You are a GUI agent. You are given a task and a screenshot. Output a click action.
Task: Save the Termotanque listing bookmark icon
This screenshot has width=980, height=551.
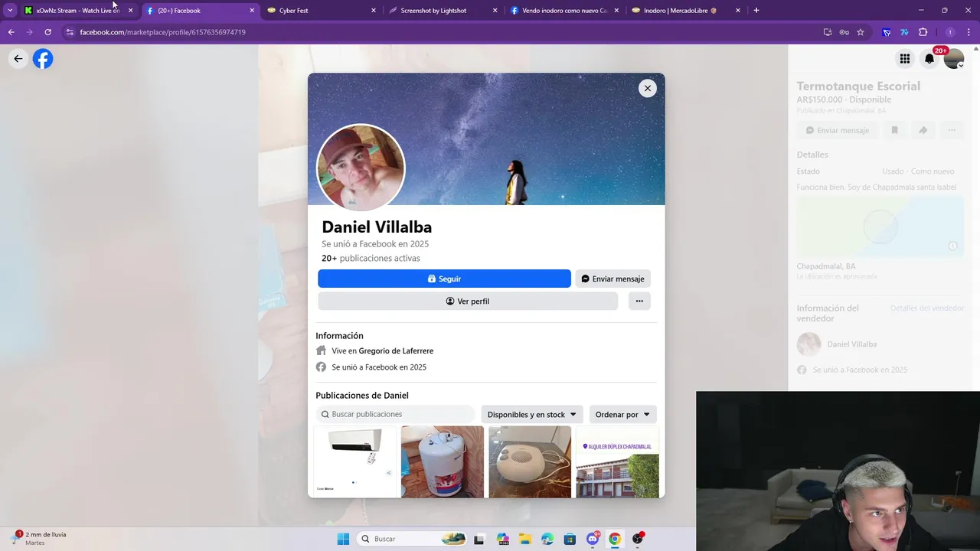[x=894, y=130]
